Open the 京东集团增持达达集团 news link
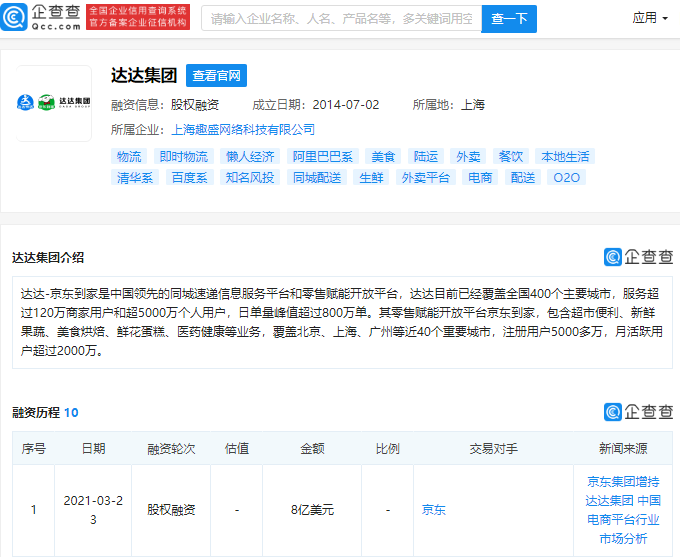680x557 pixels. tap(623, 510)
